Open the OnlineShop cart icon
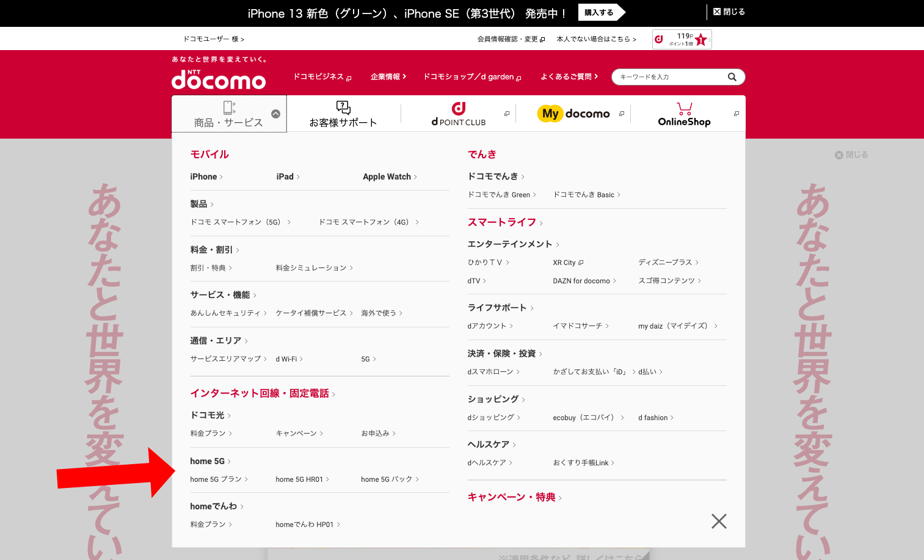 684,109
